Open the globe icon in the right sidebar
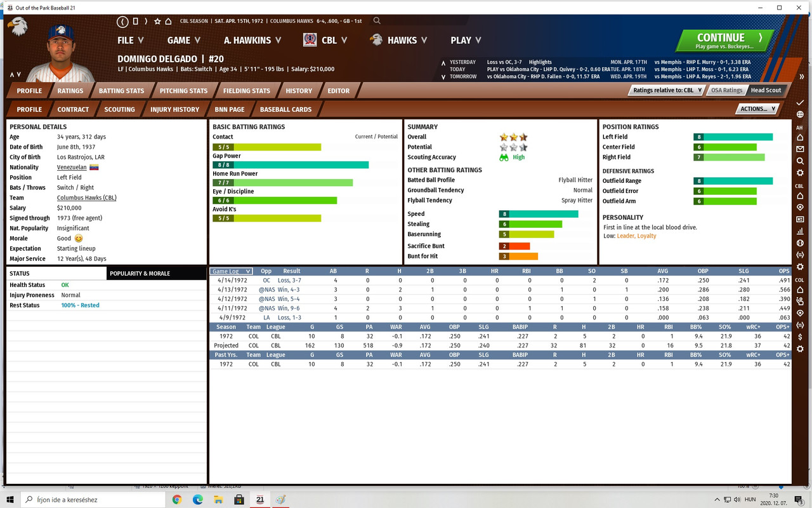 tap(800, 115)
